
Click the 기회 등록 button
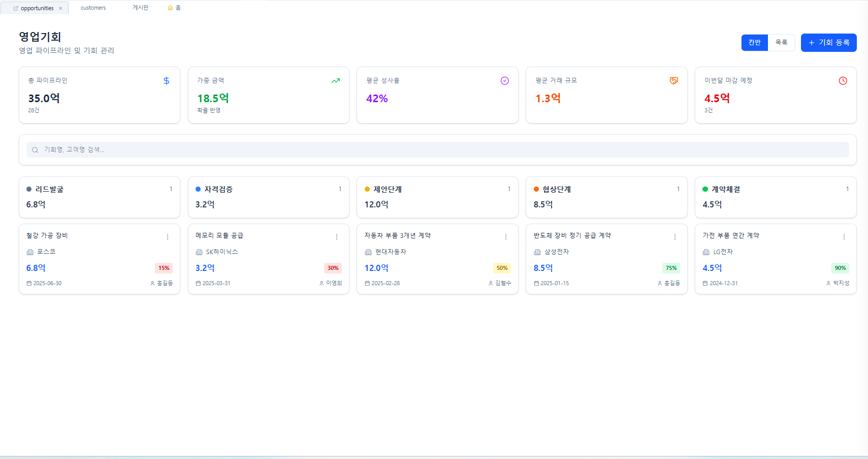pos(828,43)
